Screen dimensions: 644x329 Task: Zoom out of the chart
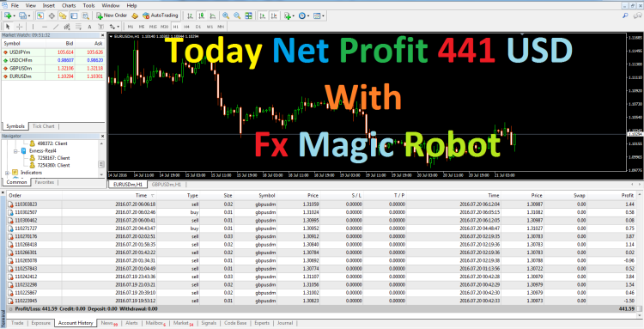coord(237,15)
